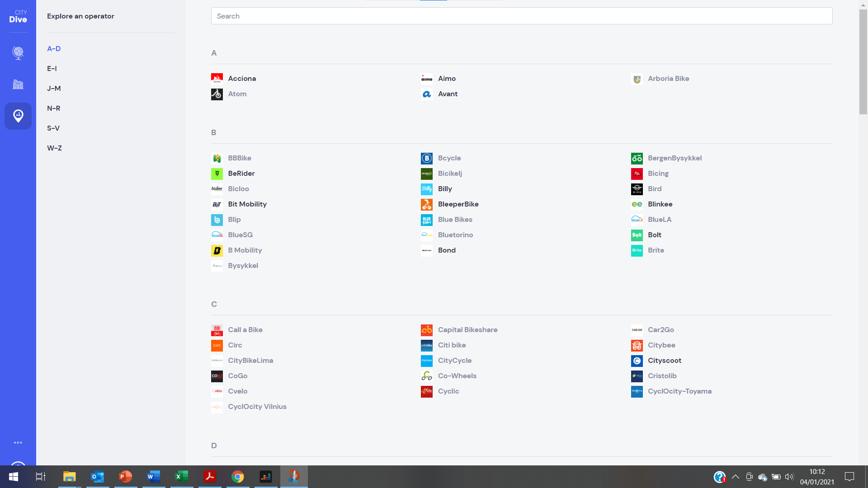Open the Acciona operator page
The image size is (868, 488).
242,78
